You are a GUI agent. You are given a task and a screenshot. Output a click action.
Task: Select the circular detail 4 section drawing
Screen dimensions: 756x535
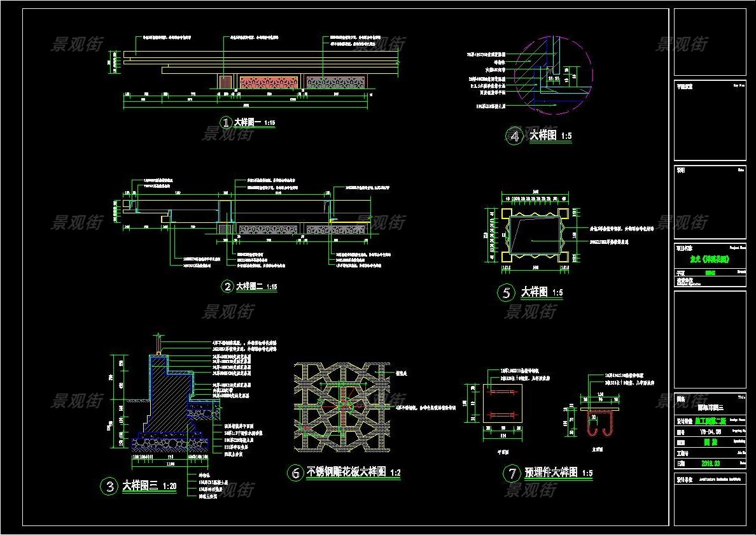(552, 76)
